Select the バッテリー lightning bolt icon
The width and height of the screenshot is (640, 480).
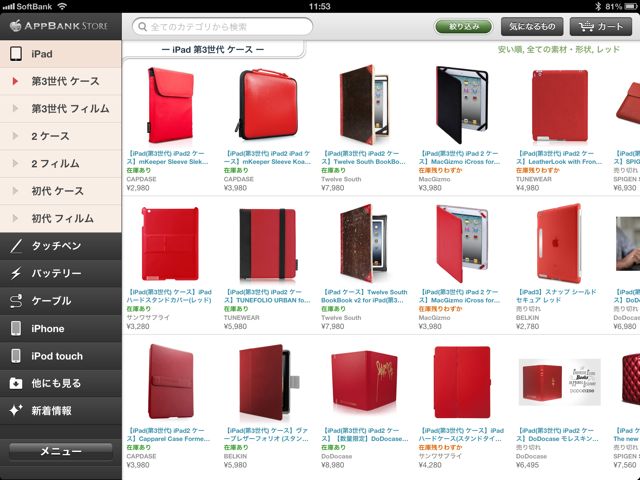[16, 273]
